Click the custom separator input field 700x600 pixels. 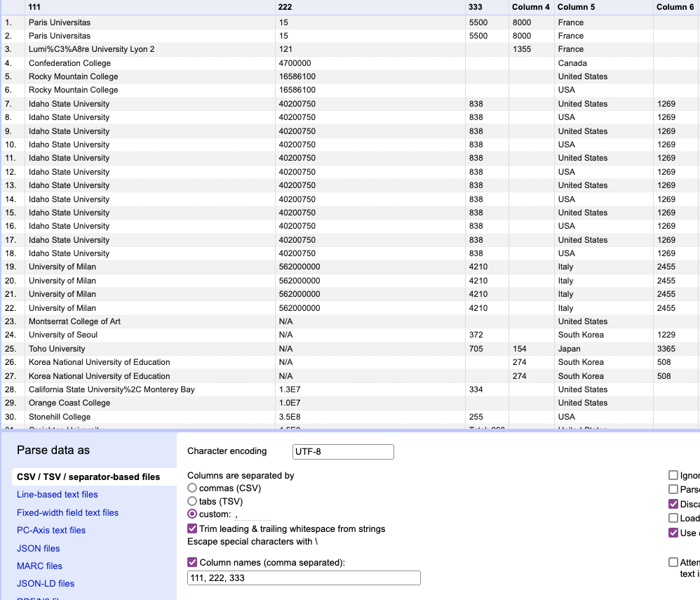(253, 514)
